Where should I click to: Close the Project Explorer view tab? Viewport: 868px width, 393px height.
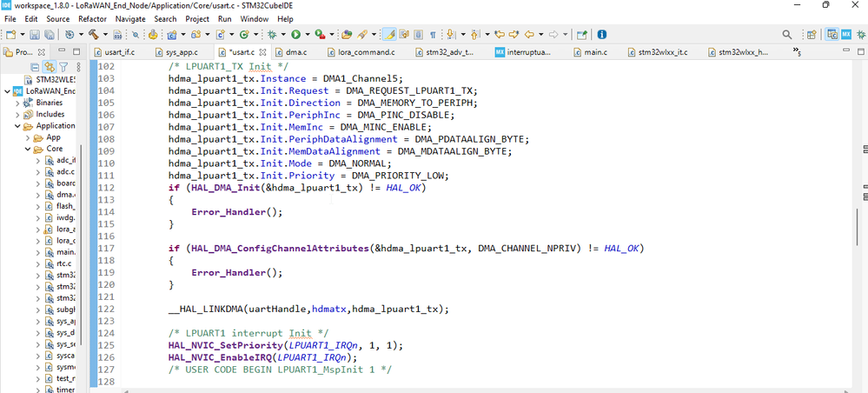(41, 53)
